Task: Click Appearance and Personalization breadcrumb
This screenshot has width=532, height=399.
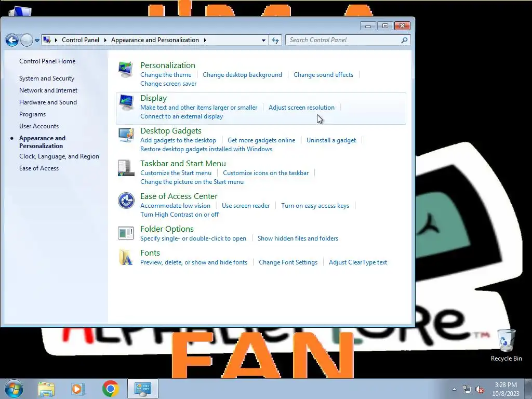Action: [155, 40]
